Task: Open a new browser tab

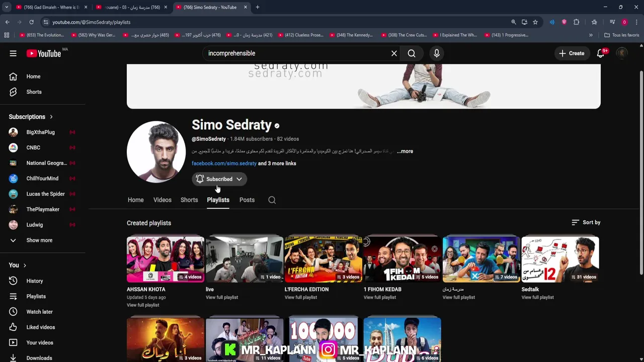Action: pyautogui.click(x=257, y=7)
